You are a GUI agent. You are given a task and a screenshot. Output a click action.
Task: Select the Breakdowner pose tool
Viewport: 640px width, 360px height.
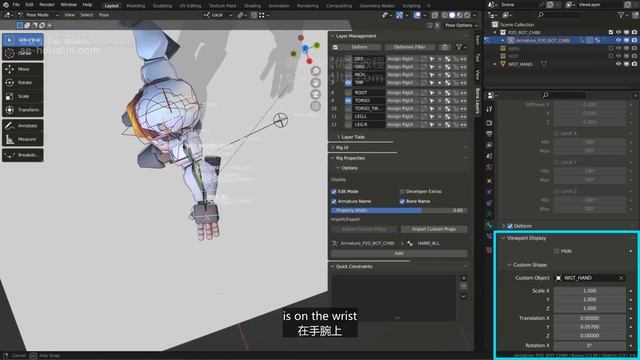[23, 155]
